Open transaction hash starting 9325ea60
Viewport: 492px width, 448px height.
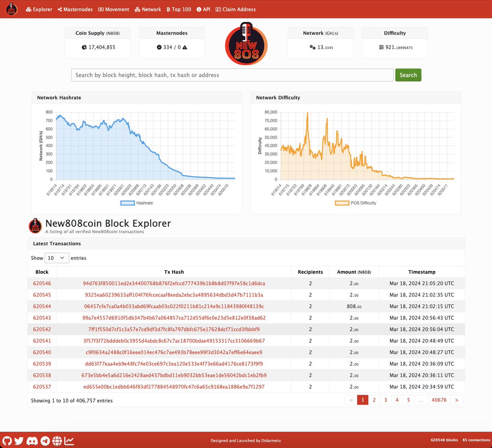[x=174, y=295]
